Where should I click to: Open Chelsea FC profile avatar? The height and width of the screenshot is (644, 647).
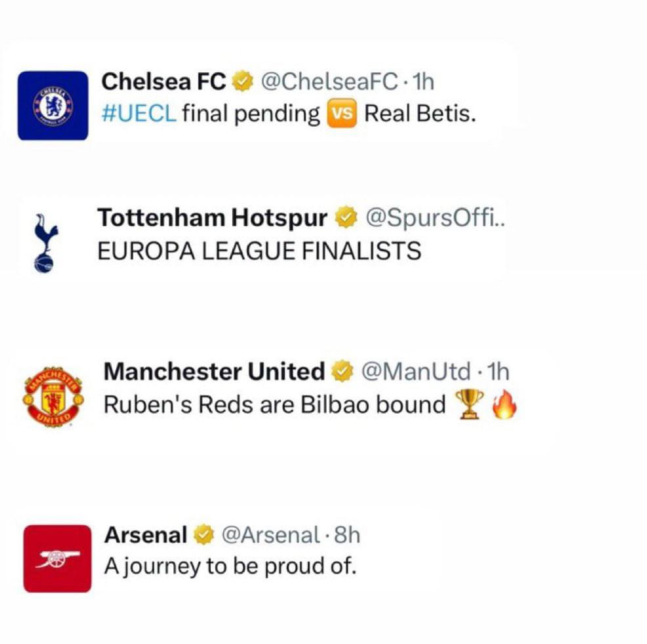coord(52,106)
